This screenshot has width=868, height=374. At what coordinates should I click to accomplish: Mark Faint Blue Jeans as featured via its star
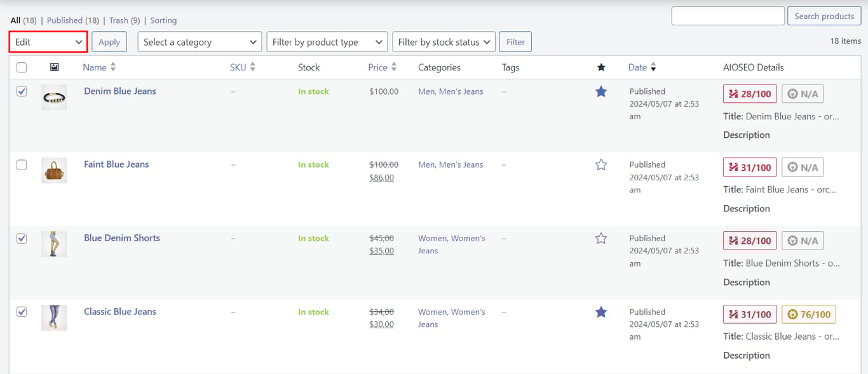(601, 164)
